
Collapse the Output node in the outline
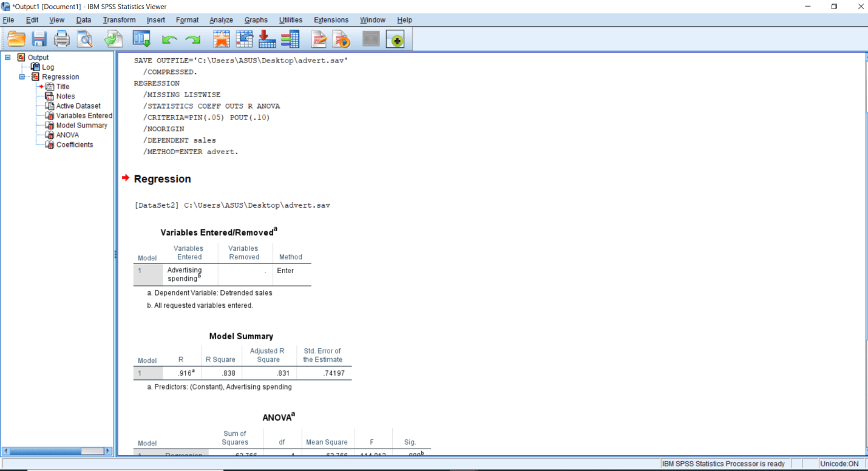7,57
